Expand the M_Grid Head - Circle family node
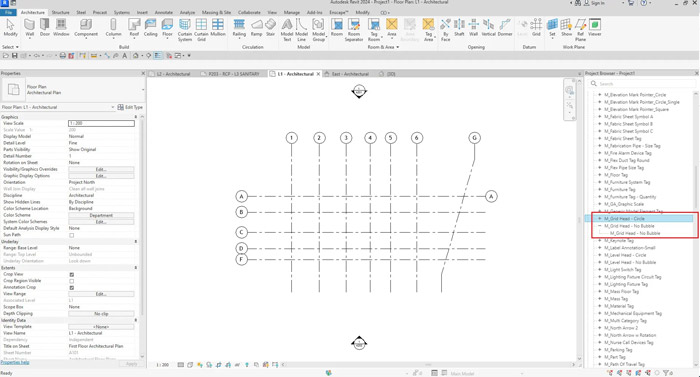Viewport: 700px width, 377px height. click(x=600, y=219)
